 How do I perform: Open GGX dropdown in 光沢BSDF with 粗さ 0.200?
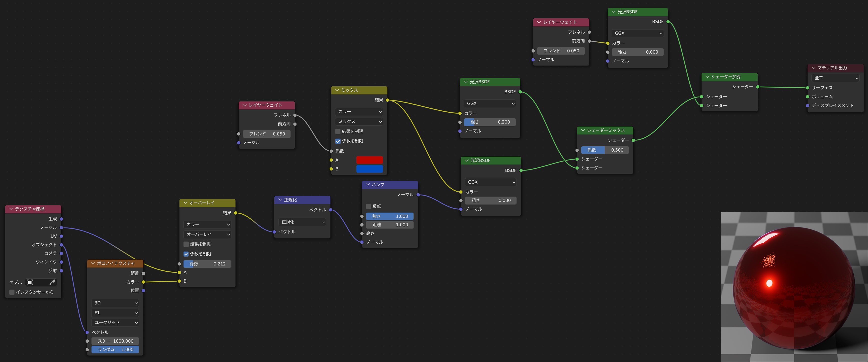(490, 103)
